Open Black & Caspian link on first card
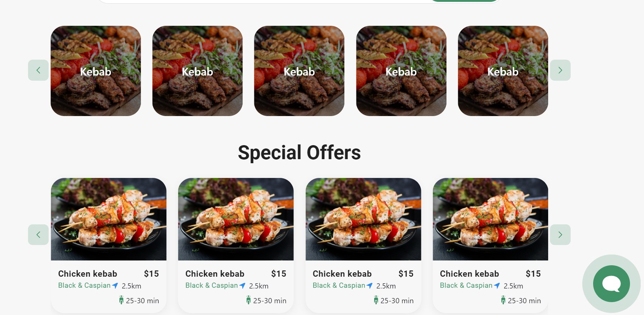Viewport: 644px width, 315px height. 84,286
